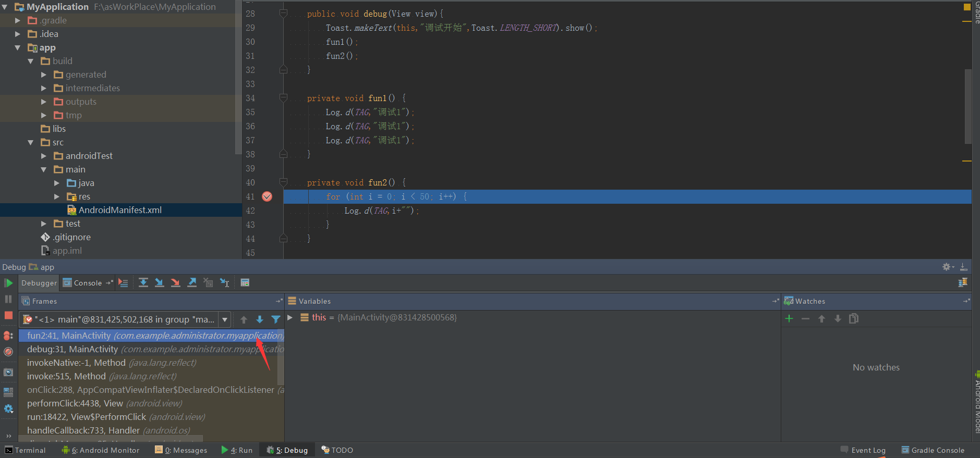Open debugger settings with the blue gear icon
The image size is (980, 458).
click(x=8, y=409)
